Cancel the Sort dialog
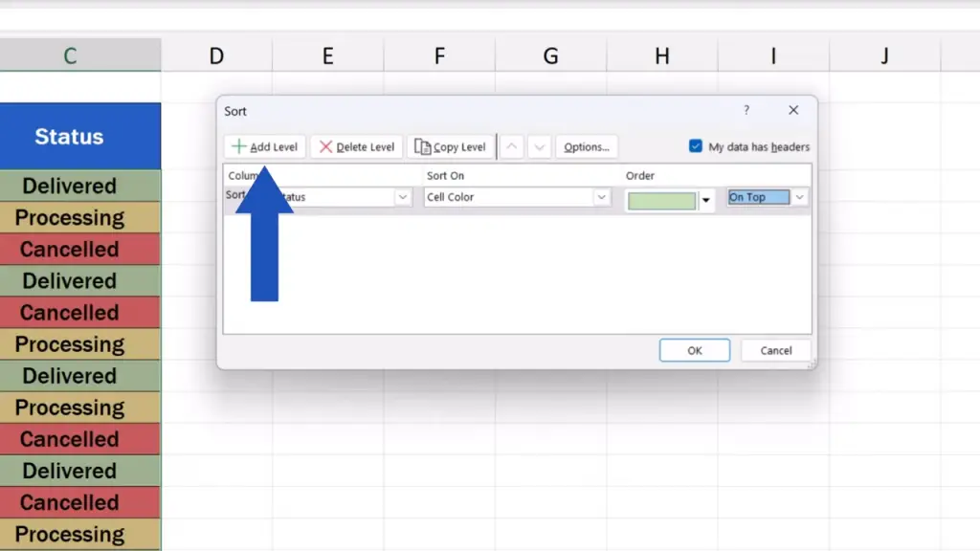This screenshot has width=980, height=551. tap(776, 350)
